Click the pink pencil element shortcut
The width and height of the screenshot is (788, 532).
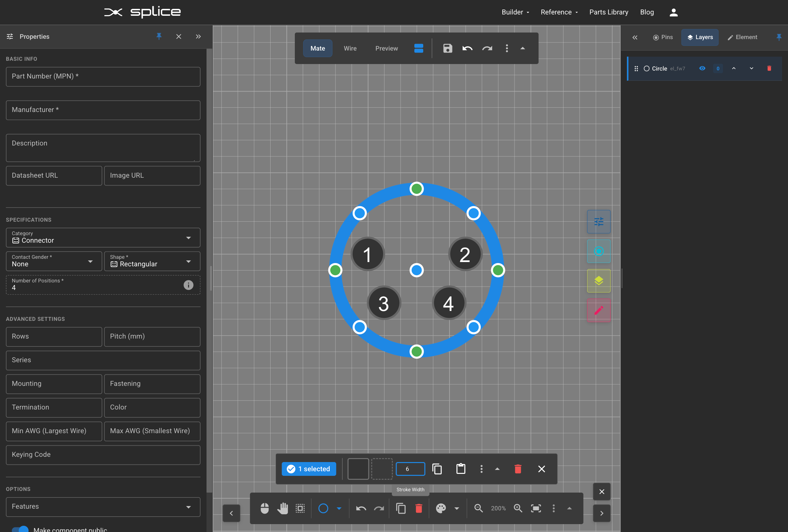599,310
